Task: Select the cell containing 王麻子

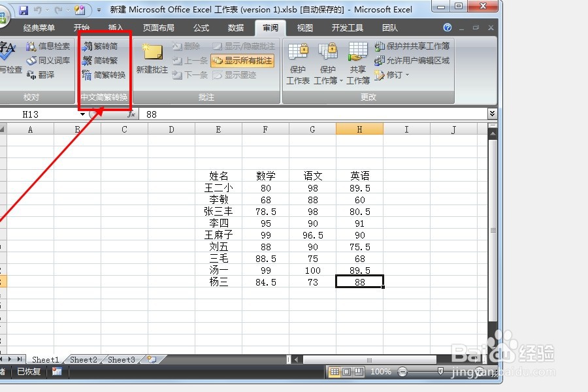Action: tap(219, 235)
